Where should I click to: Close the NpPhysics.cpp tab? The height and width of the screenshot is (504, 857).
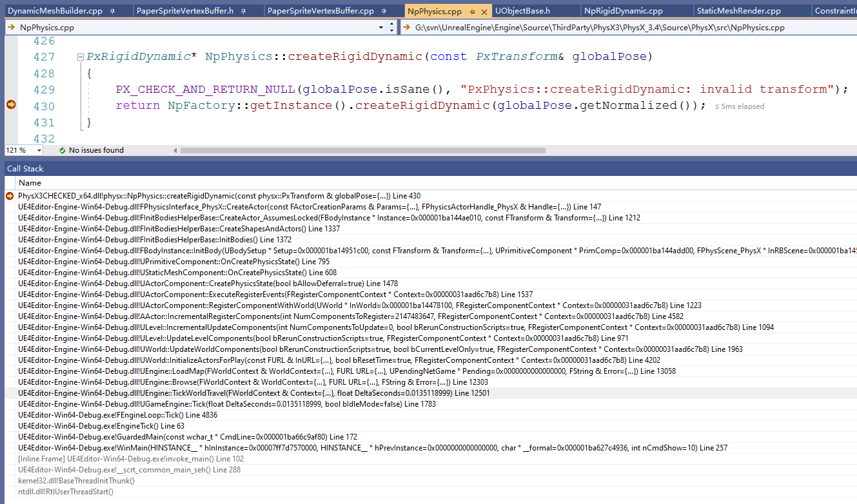pos(484,12)
